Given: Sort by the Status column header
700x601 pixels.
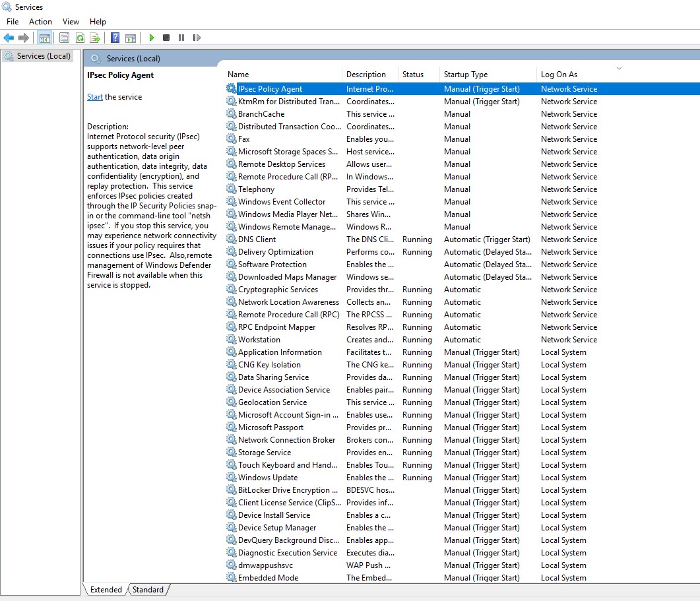Looking at the screenshot, I should [x=419, y=74].
